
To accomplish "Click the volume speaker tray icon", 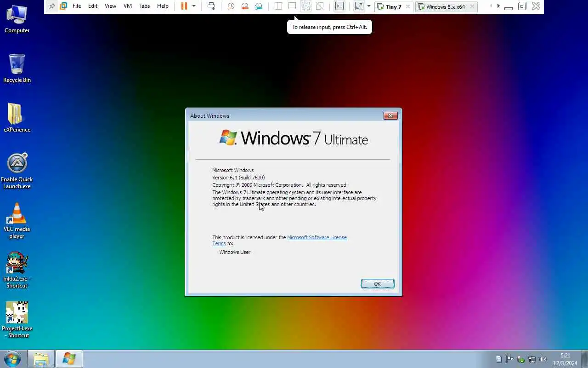I will coord(543,359).
